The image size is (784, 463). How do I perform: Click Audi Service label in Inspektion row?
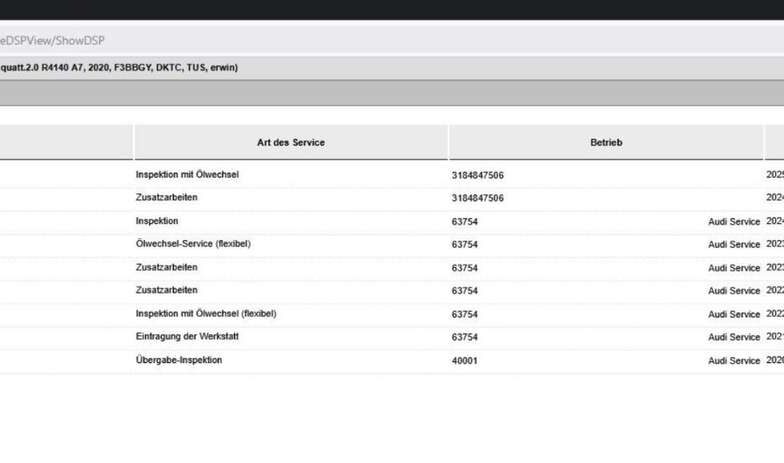tap(734, 222)
